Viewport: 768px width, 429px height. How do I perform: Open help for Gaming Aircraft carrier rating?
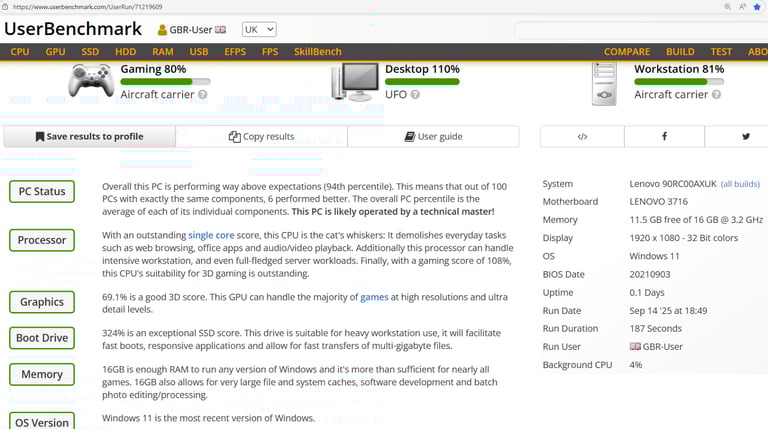coord(202,95)
